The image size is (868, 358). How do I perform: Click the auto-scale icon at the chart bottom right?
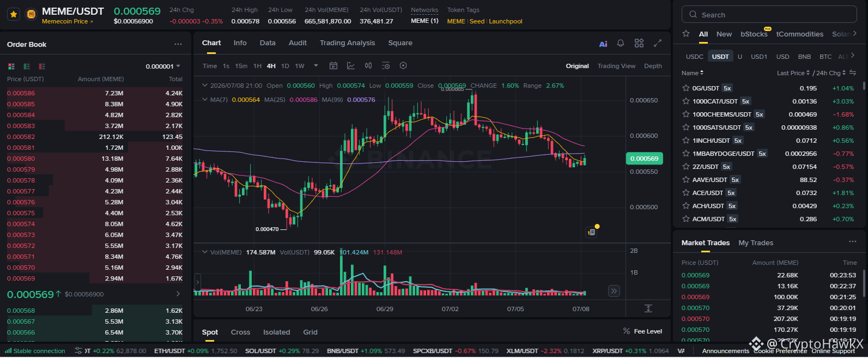coord(648,308)
